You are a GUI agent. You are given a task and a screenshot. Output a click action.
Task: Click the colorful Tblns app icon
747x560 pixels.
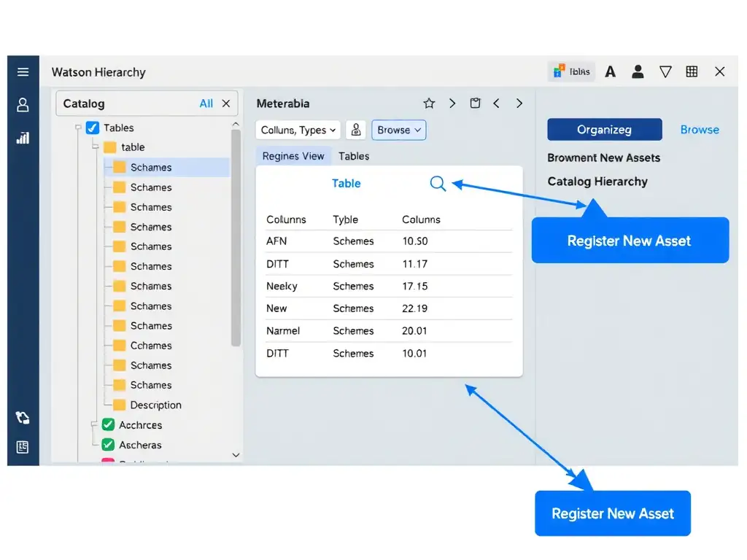click(571, 72)
